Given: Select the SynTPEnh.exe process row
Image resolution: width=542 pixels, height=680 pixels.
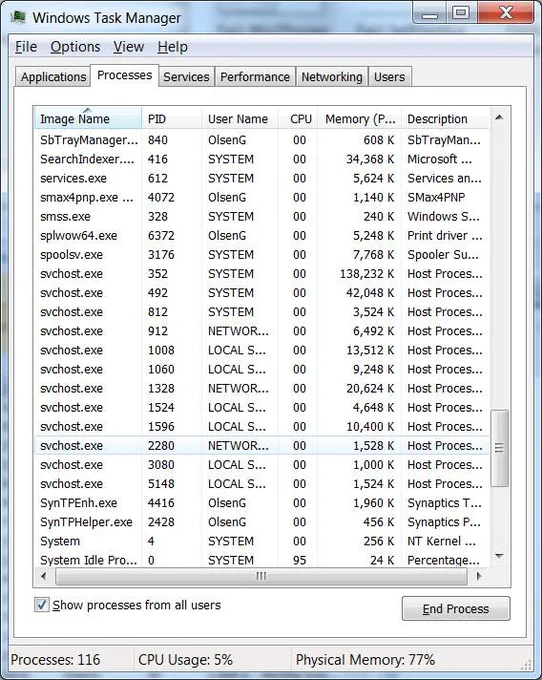Looking at the screenshot, I should (261, 503).
